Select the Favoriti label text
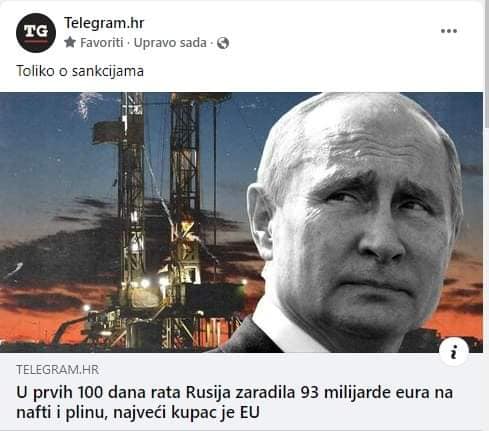 tap(102, 43)
